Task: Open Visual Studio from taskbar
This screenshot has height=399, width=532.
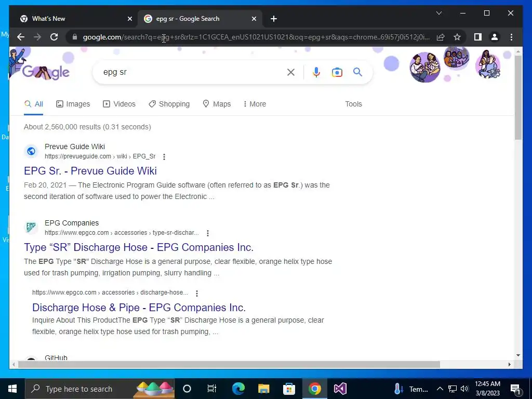Action: pyautogui.click(x=340, y=389)
